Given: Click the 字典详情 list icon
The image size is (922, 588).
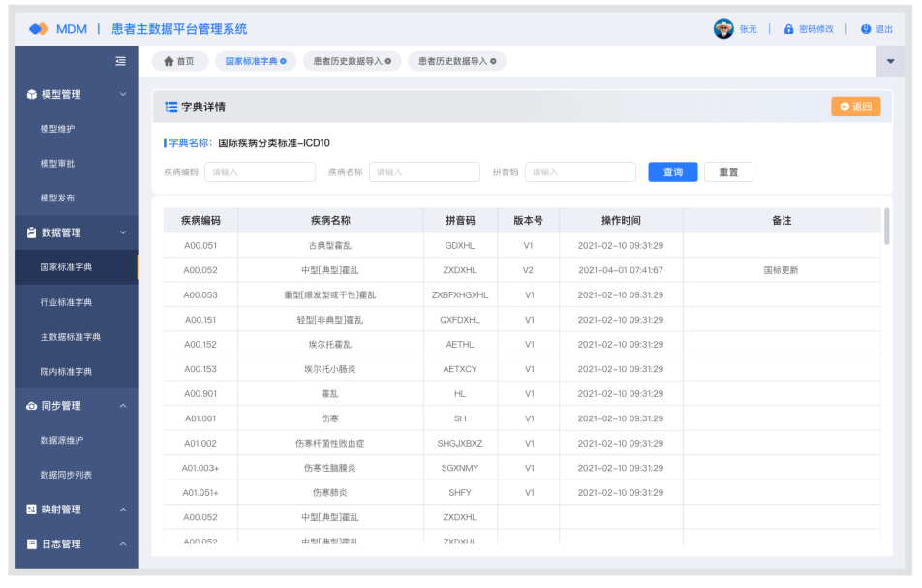Looking at the screenshot, I should pos(171,107).
